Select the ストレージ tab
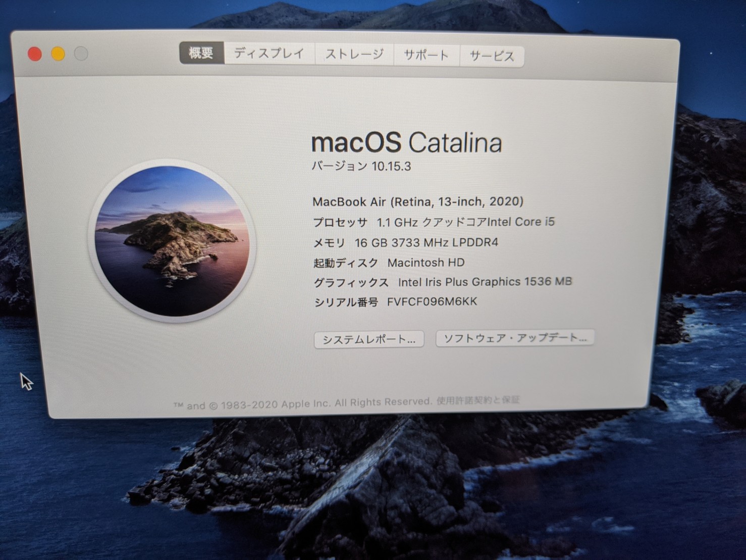Image resolution: width=746 pixels, height=560 pixels. tap(354, 54)
